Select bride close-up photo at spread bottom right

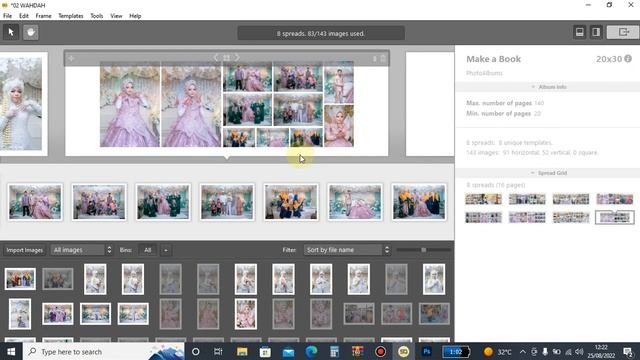pos(339,126)
